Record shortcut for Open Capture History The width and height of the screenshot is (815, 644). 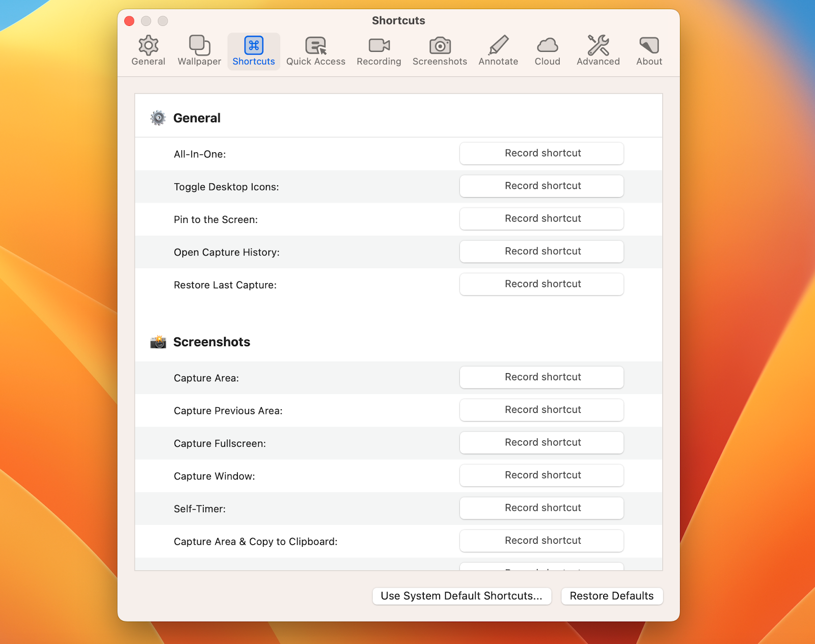pos(541,251)
